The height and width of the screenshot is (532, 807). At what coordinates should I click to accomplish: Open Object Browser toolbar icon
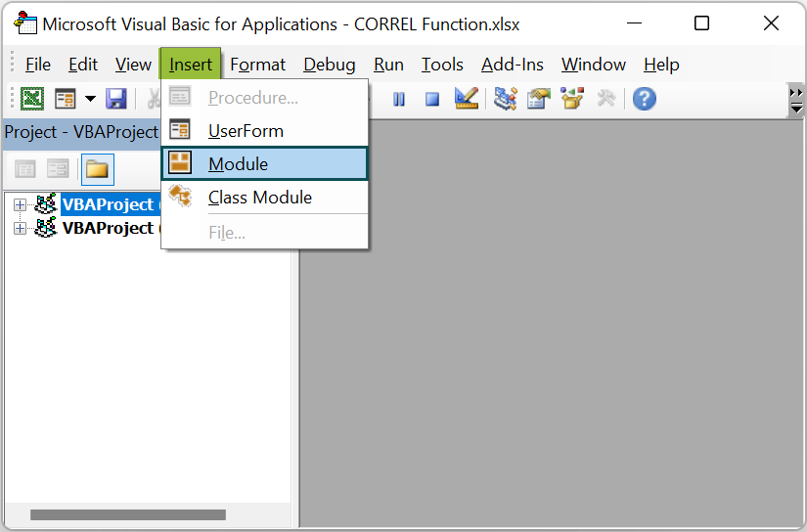(572, 98)
